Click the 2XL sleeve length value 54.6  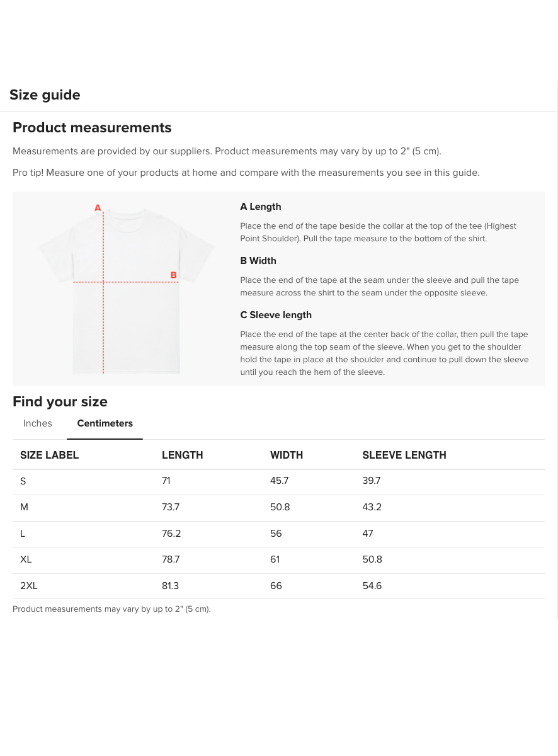point(372,586)
